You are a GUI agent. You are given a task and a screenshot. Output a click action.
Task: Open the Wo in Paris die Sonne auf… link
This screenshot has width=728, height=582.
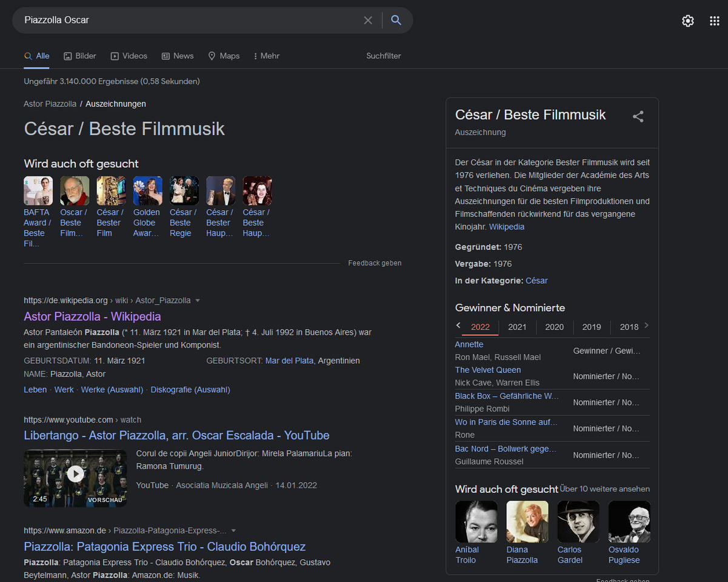click(x=506, y=422)
